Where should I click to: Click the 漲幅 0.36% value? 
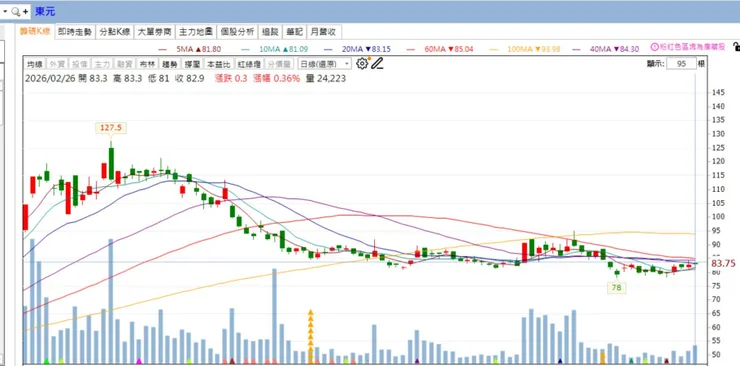tap(277, 78)
